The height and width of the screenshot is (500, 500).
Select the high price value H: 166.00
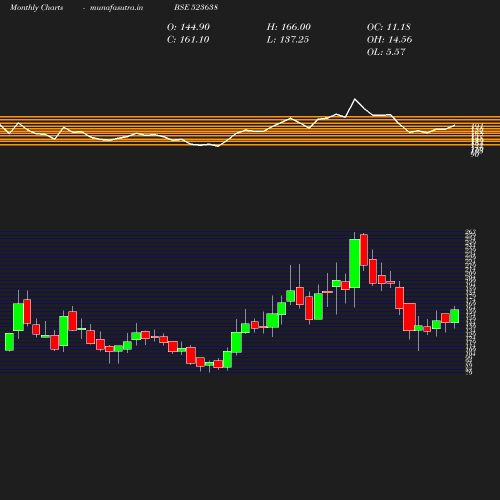288,27
